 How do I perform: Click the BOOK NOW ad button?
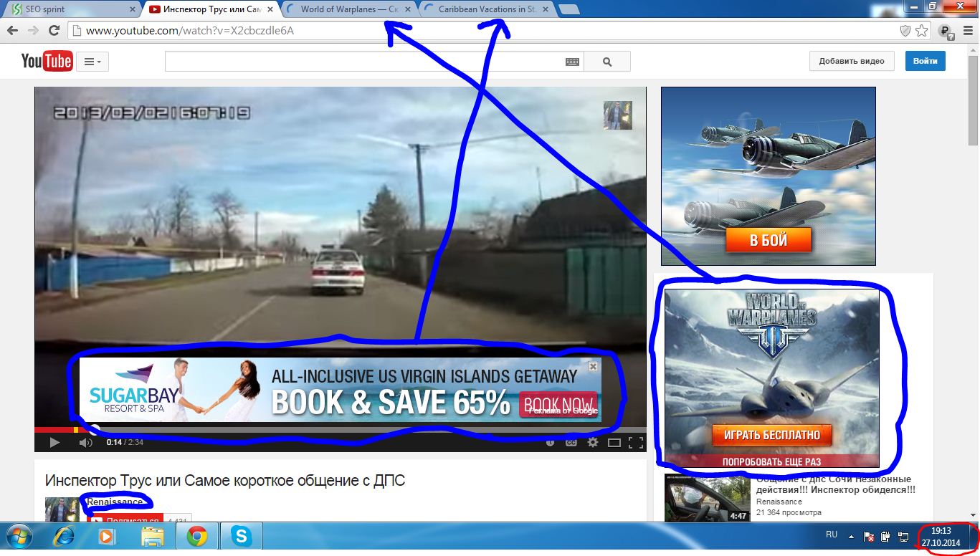559,403
